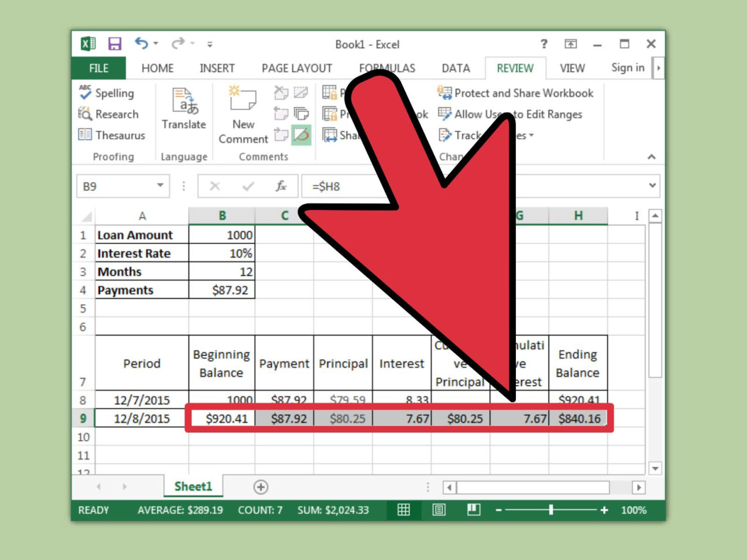
Task: Add a new worksheet
Action: point(261,487)
